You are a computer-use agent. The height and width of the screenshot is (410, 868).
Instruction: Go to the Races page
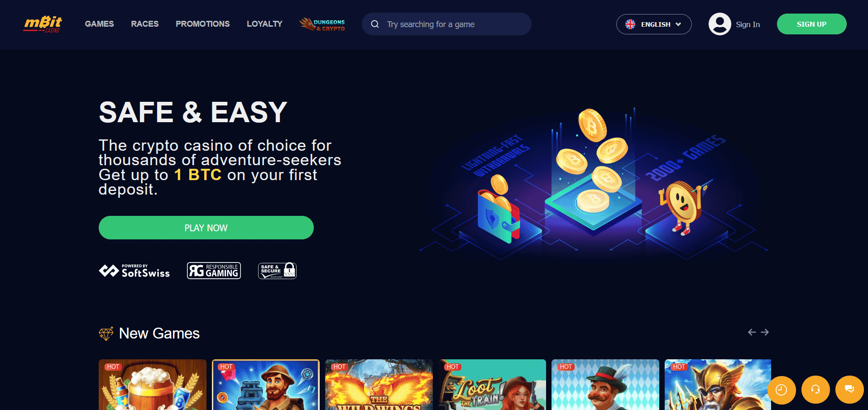click(x=145, y=24)
